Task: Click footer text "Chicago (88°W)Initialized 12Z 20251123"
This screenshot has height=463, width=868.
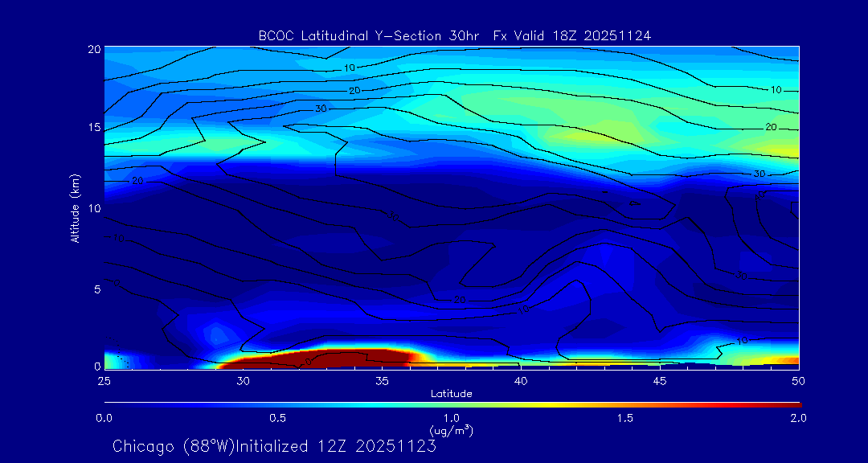Action: coord(274,446)
